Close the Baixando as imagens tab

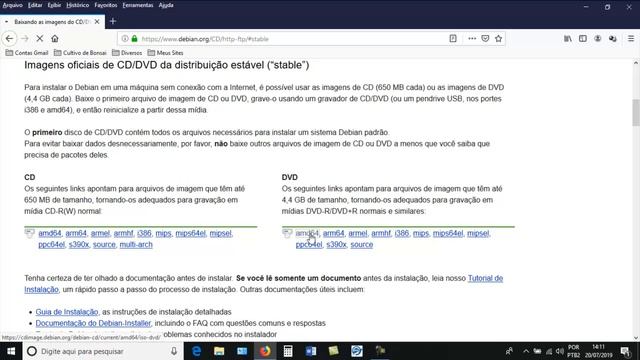click(x=97, y=22)
